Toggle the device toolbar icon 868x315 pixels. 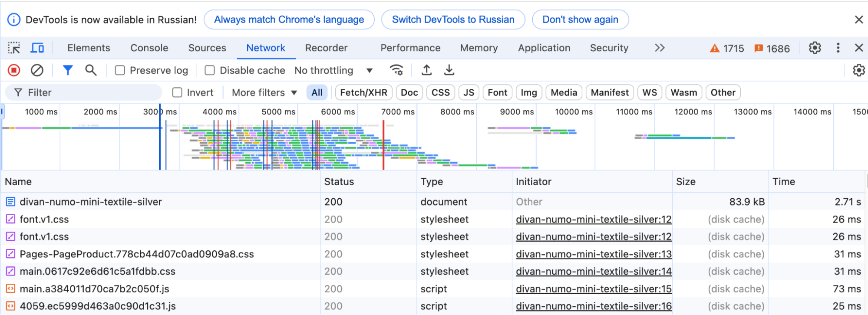click(37, 48)
